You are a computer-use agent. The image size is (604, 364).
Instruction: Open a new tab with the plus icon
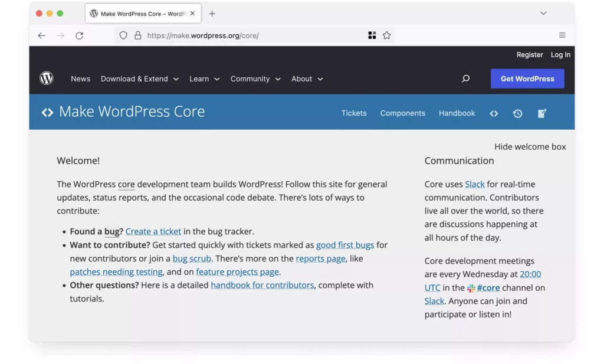(212, 14)
